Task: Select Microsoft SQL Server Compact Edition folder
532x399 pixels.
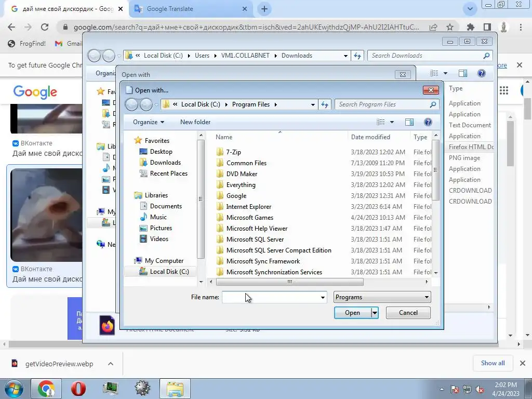Action: point(278,250)
